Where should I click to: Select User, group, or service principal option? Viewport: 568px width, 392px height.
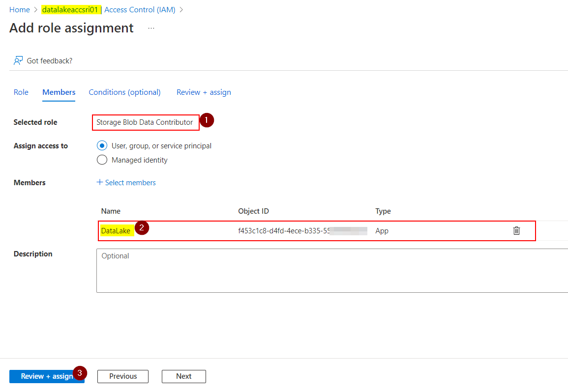[102, 145]
